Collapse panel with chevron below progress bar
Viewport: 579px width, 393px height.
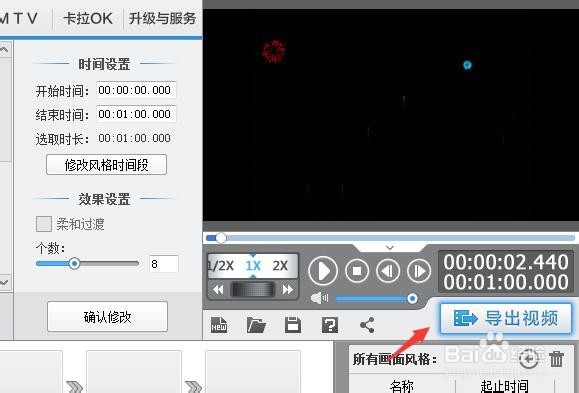coord(390,247)
